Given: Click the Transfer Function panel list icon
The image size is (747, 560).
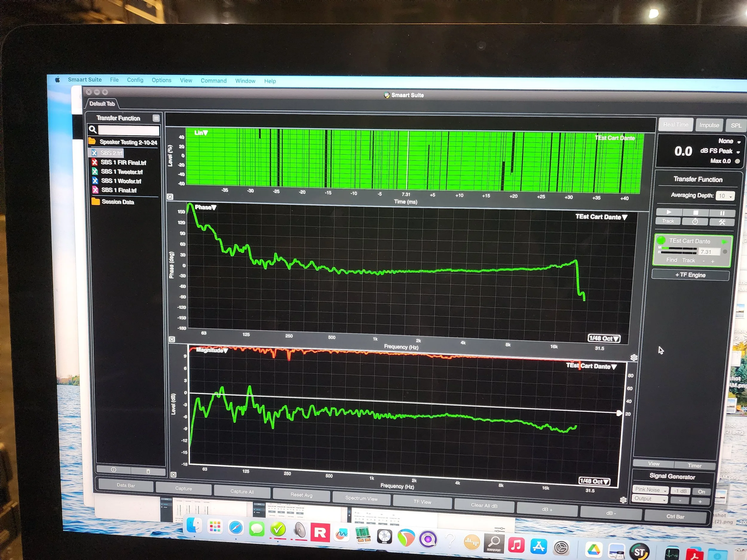Looking at the screenshot, I should (x=156, y=118).
